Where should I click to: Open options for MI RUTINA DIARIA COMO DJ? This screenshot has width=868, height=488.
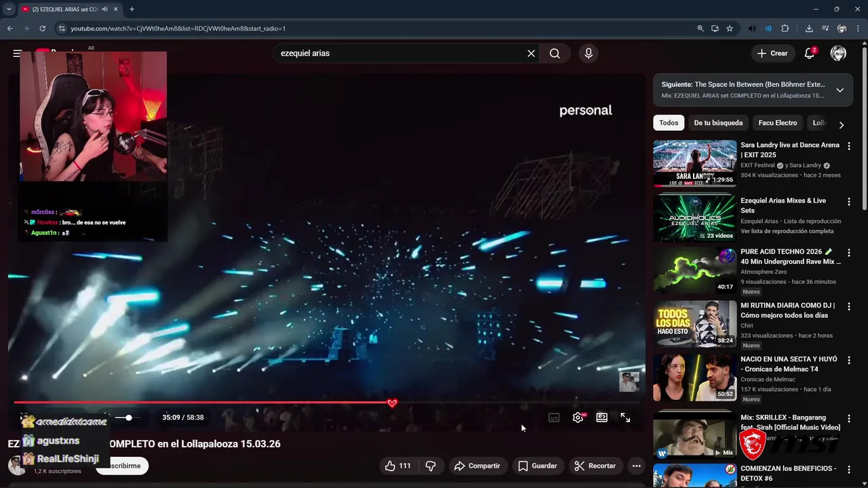click(849, 306)
